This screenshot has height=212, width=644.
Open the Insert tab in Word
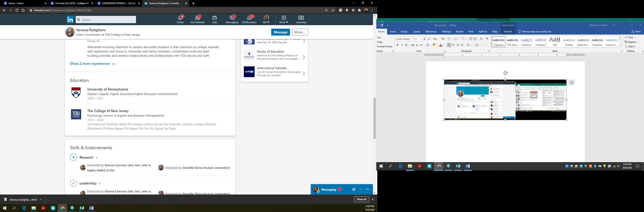click(393, 32)
